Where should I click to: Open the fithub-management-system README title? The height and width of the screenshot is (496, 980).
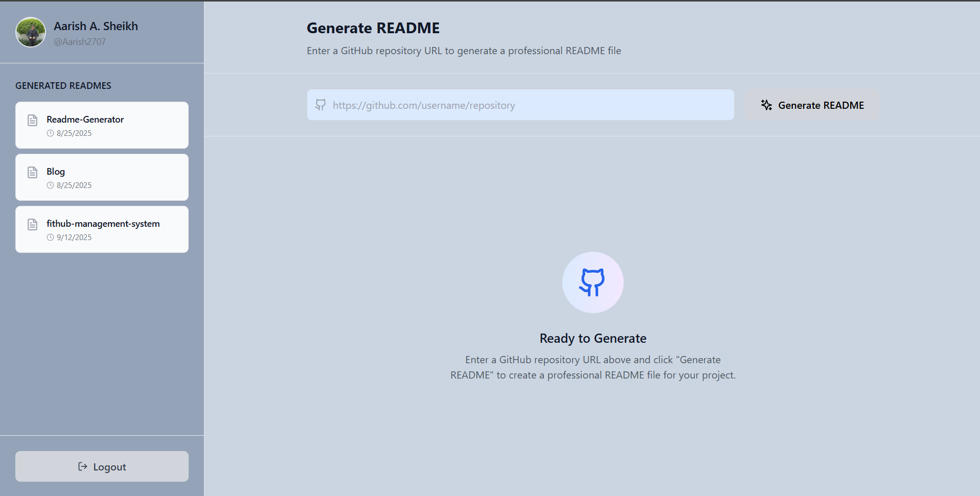[x=103, y=224]
